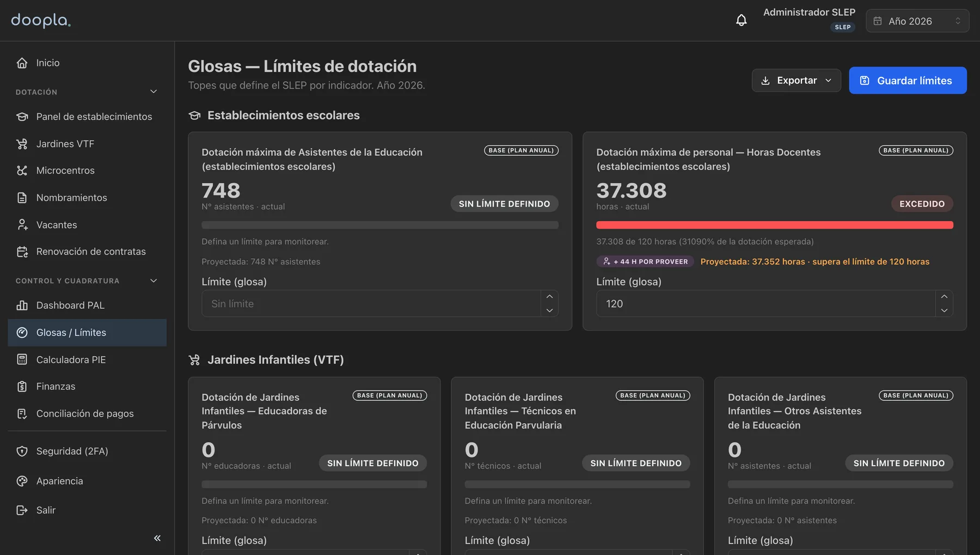Click the Jardines VTF stroller icon
This screenshot has height=555, width=980.
22,144
